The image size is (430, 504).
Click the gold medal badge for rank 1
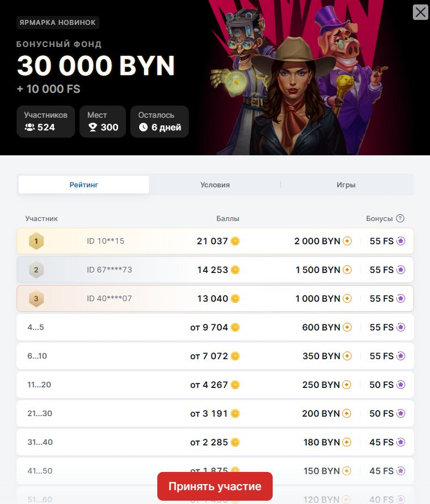tap(36, 241)
